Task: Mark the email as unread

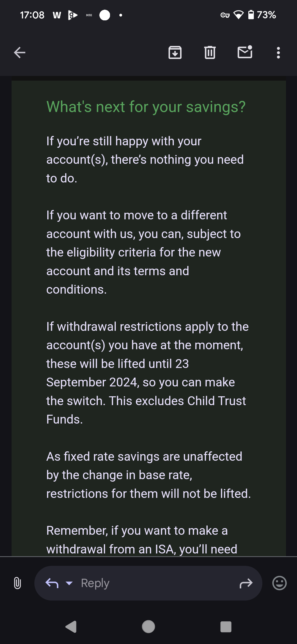Action: coord(245,52)
